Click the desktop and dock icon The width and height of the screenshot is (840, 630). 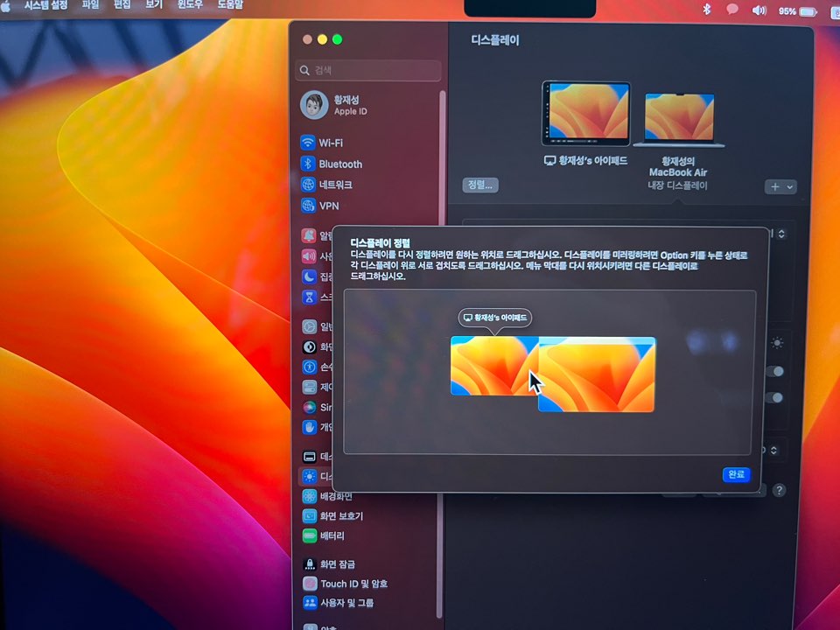coord(310,457)
